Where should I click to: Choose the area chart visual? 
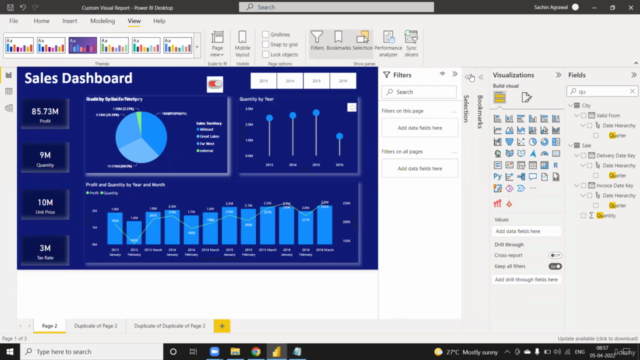click(x=509, y=131)
